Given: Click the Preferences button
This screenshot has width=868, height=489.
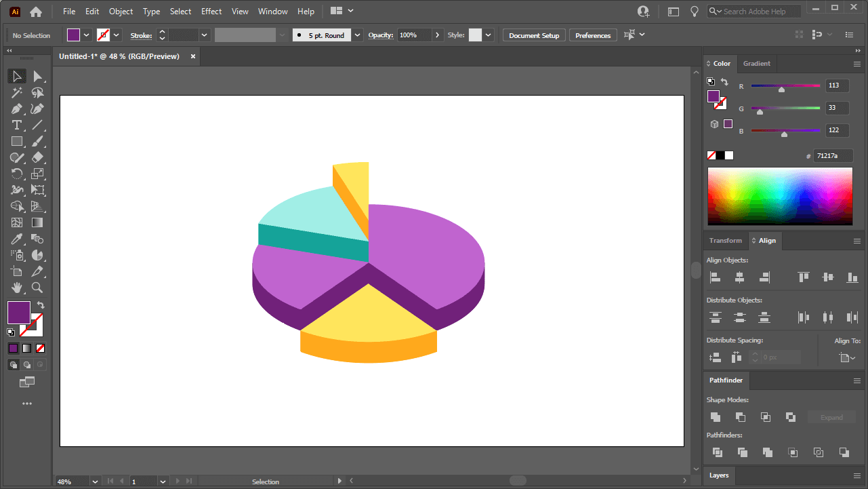Looking at the screenshot, I should pyautogui.click(x=593, y=35).
